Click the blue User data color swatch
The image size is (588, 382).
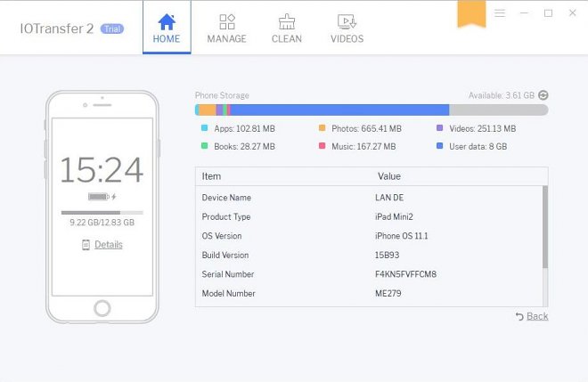click(440, 145)
